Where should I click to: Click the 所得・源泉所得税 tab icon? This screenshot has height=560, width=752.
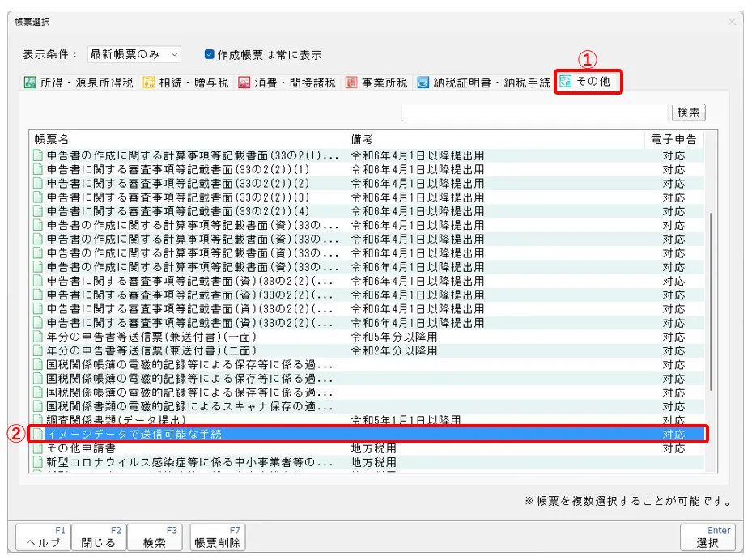click(30, 83)
